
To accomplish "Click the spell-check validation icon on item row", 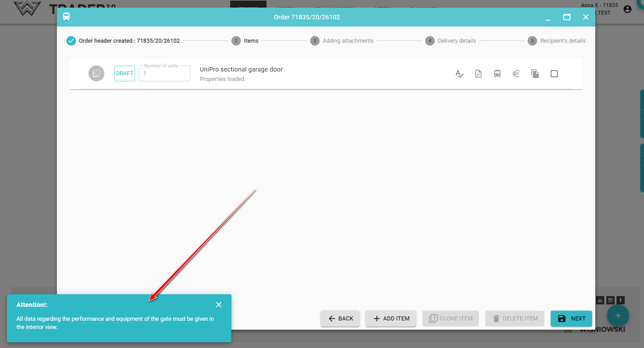I will tap(459, 74).
